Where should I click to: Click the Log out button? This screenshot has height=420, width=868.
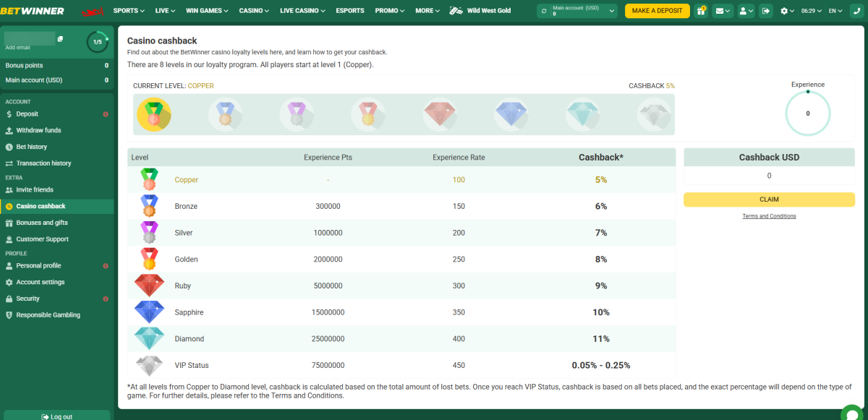tap(57, 416)
